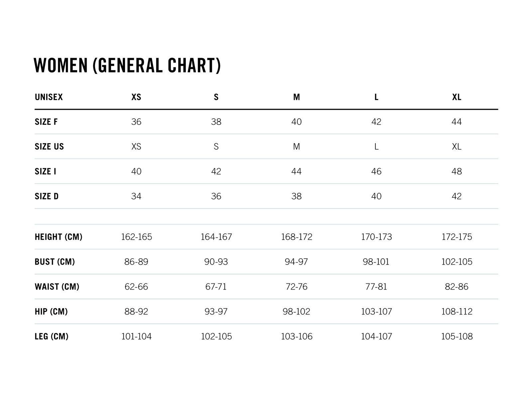Click the WAIST (CM) row label
This screenshot has height=399, width=532.
[x=57, y=287]
